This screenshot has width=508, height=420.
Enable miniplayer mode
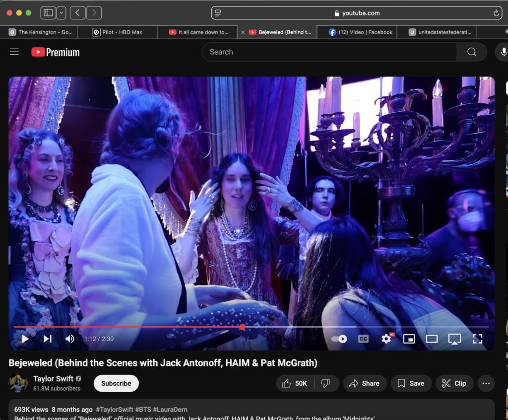(x=409, y=339)
